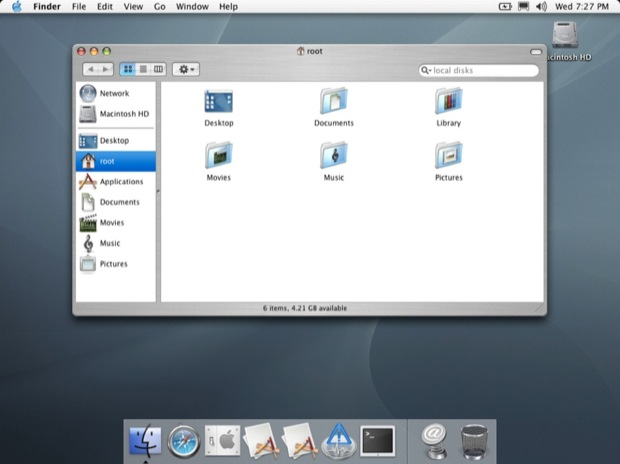Open the View menu
Screen dimensions: 620x464
tap(133, 7)
